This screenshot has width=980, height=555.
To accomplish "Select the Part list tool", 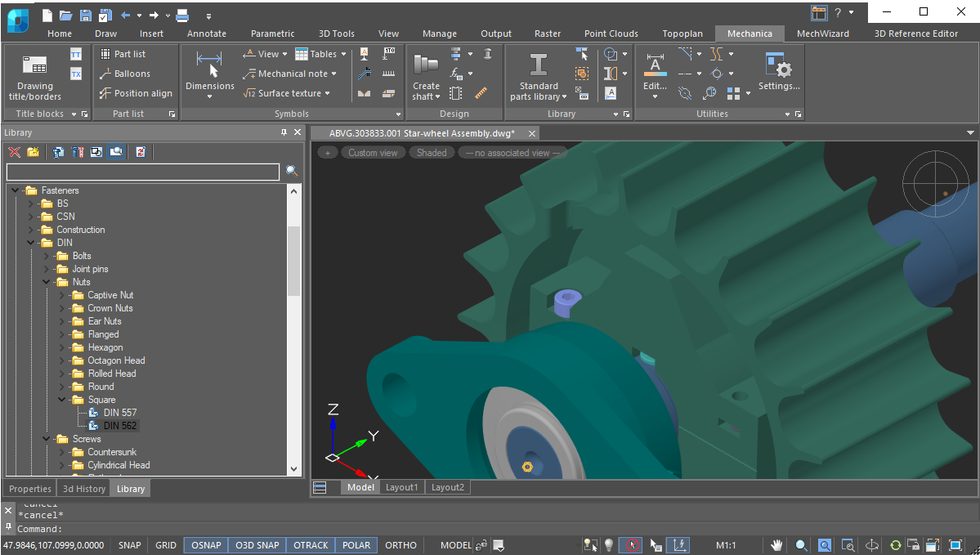I will (x=123, y=54).
